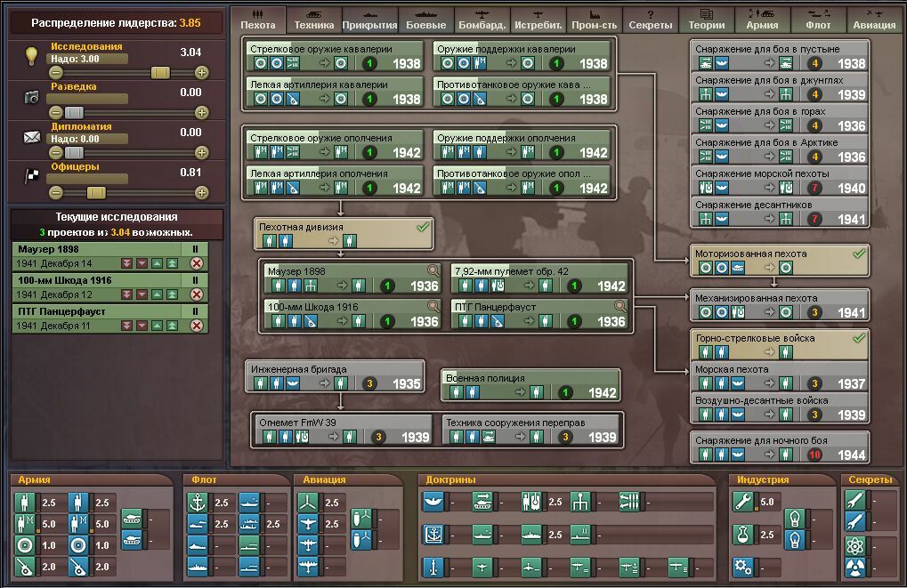Click magnifier icon on Маузер 1898 tech
Image resolution: width=907 pixels, height=588 pixels.
click(x=432, y=270)
